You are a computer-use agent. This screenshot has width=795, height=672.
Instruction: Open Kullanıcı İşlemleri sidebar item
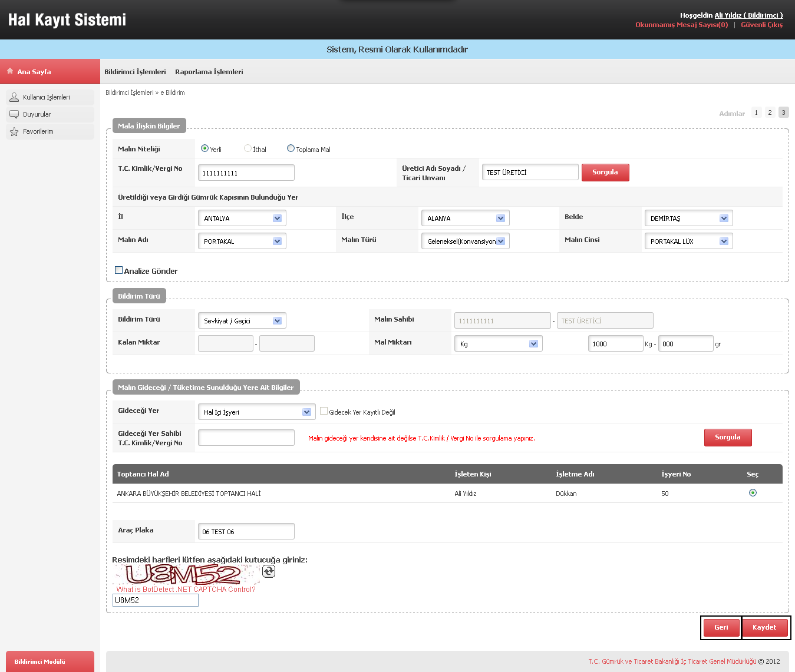click(x=50, y=97)
